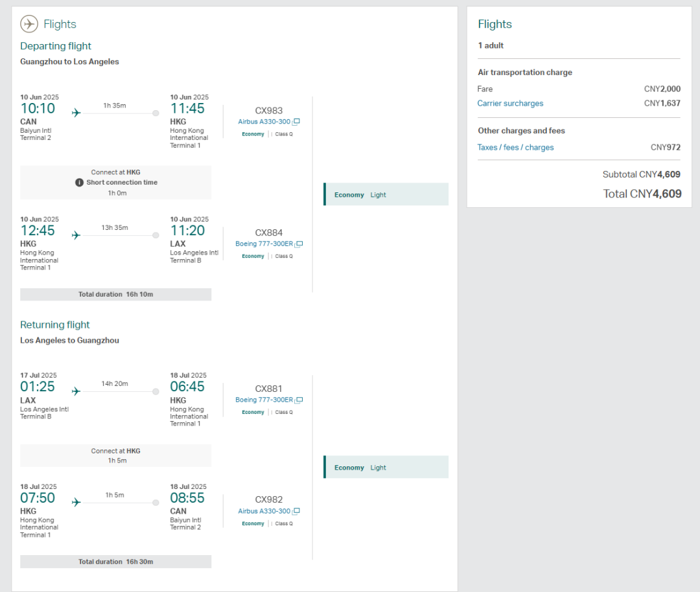
Task: Open the Carrier surcharges link
Action: pyautogui.click(x=510, y=104)
